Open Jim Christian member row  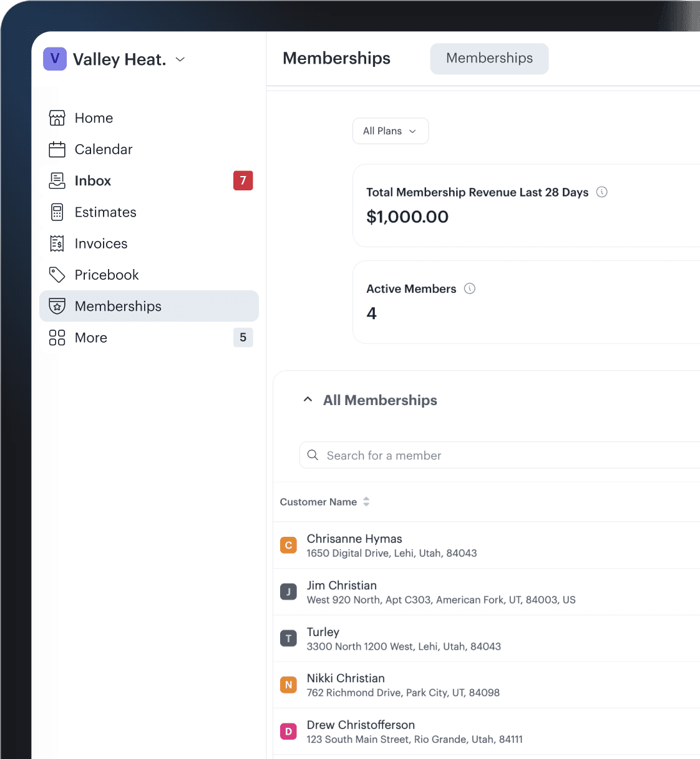pyautogui.click(x=487, y=592)
